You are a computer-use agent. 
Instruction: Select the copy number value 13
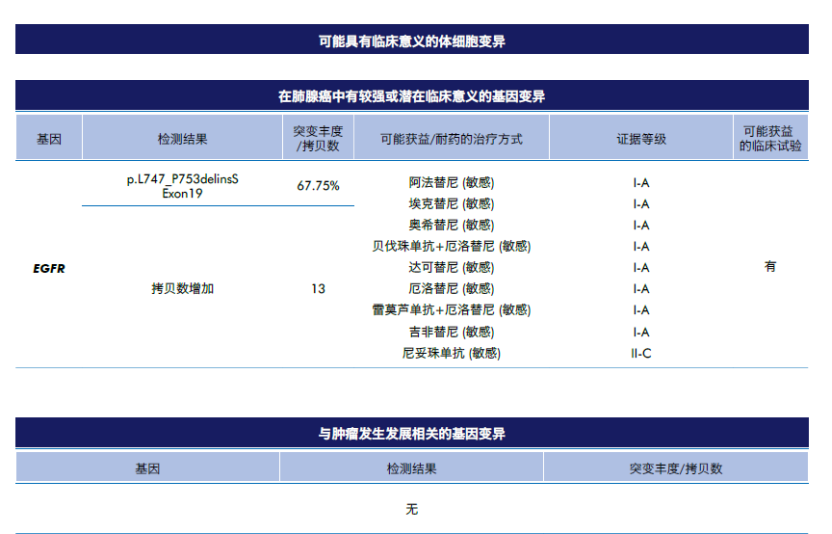click(318, 289)
